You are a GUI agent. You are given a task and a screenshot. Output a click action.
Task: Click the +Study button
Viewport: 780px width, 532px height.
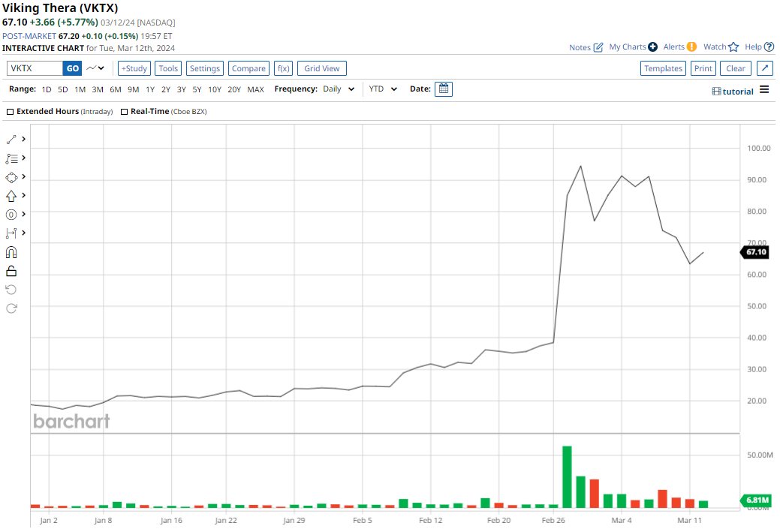[x=134, y=68]
